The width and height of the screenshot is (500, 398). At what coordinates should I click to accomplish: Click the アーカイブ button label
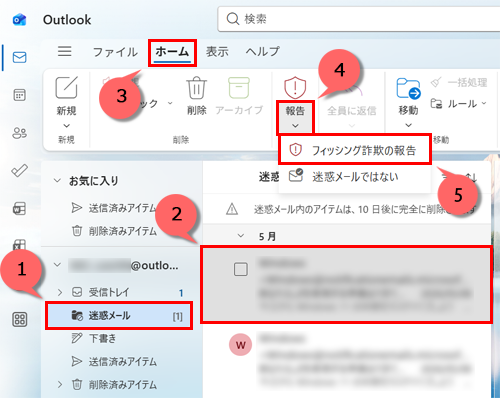[x=239, y=110]
